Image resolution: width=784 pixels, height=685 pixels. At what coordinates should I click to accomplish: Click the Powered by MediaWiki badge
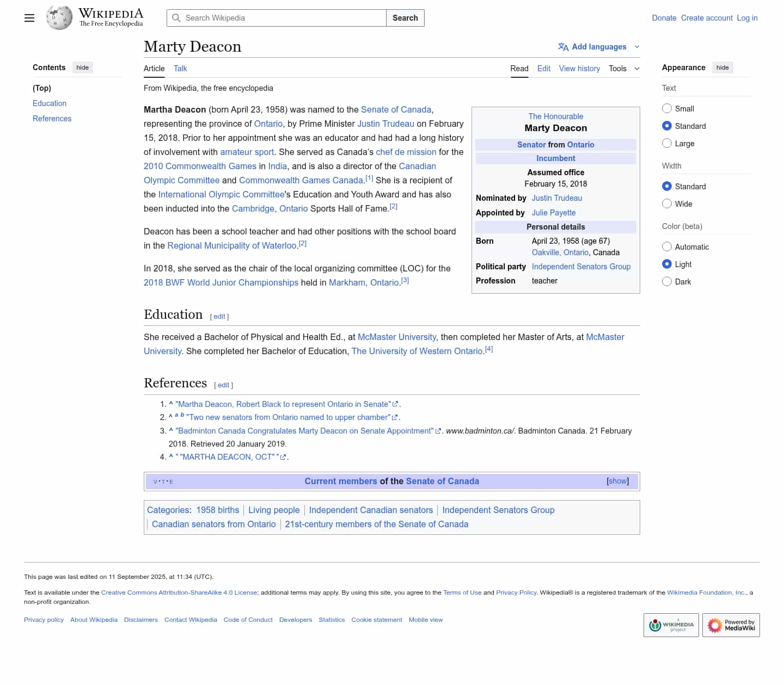731,625
